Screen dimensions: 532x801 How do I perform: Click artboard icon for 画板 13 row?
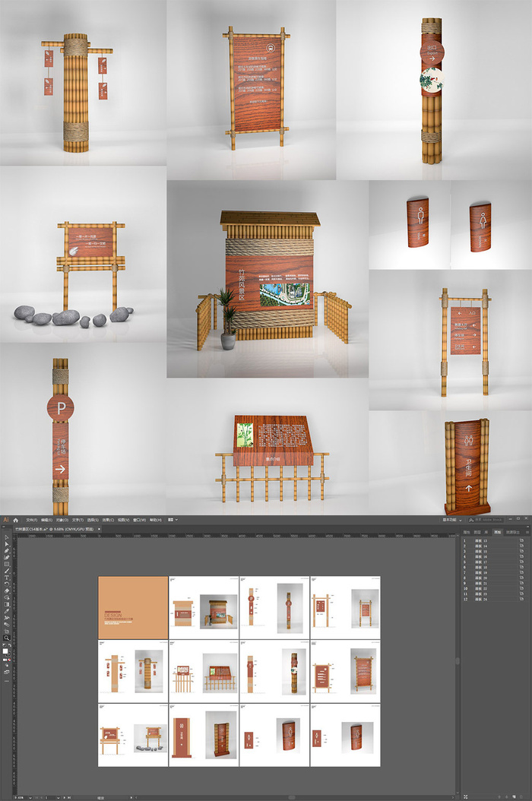(521, 540)
